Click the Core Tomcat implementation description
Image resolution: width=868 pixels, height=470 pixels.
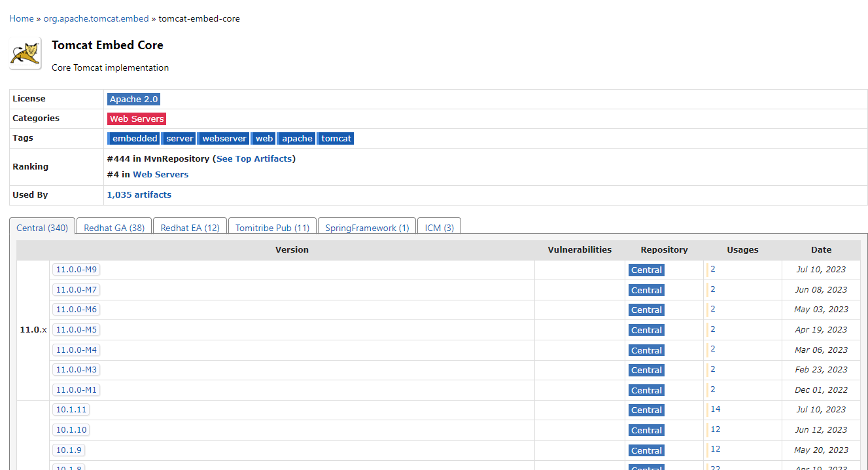coord(110,67)
